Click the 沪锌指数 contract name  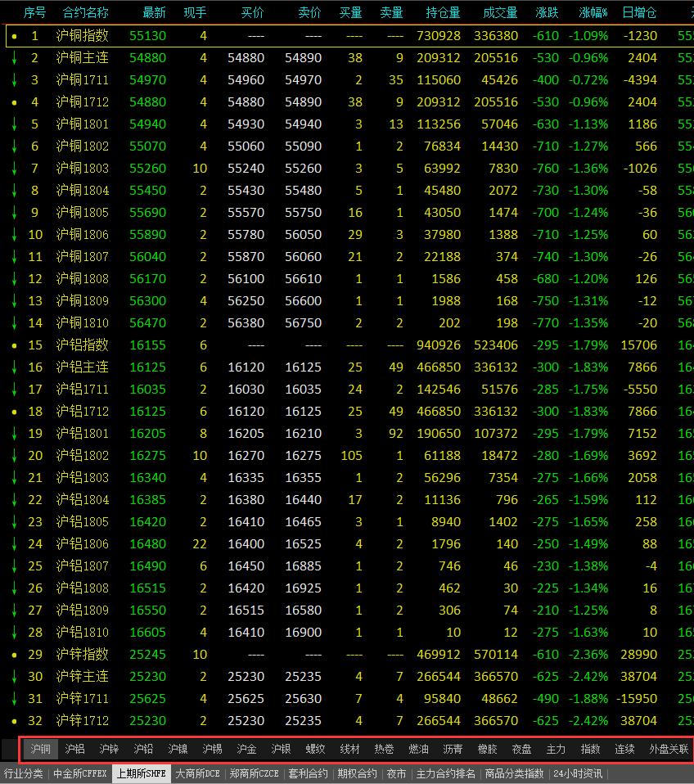click(82, 655)
